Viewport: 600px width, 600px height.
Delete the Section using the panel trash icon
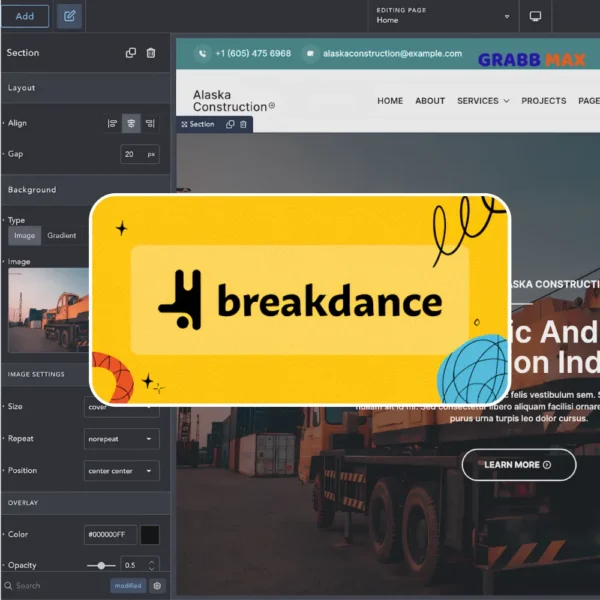(x=151, y=53)
